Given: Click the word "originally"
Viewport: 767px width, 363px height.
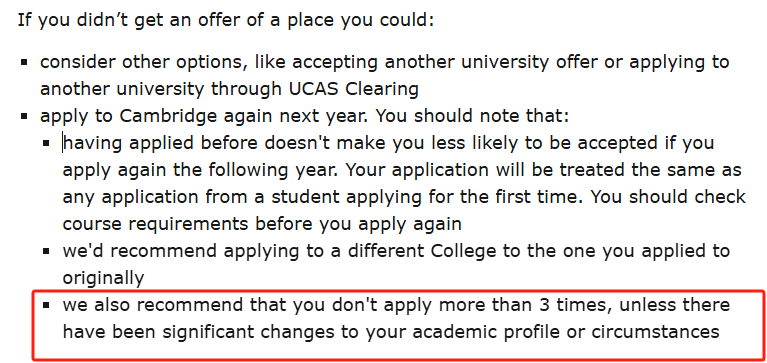Looking at the screenshot, I should pyautogui.click(x=103, y=278).
